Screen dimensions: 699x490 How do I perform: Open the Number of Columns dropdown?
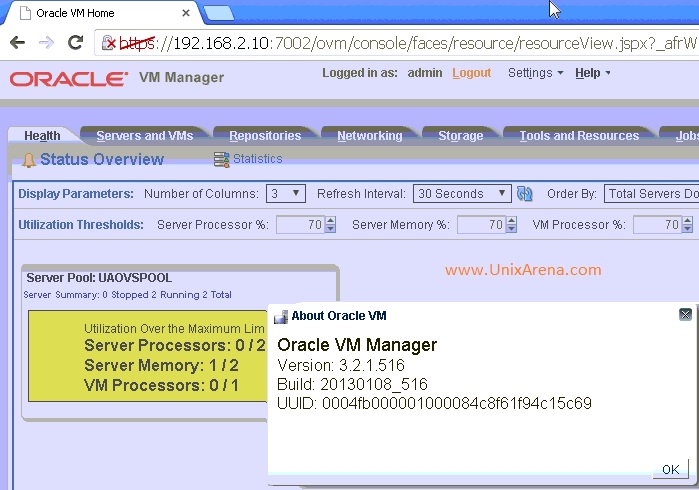pos(286,194)
